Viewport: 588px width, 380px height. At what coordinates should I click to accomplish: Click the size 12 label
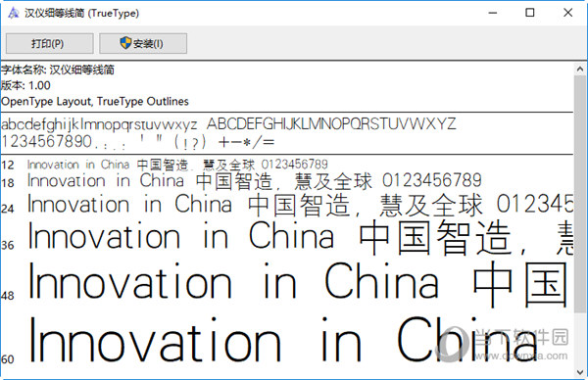pos(8,166)
